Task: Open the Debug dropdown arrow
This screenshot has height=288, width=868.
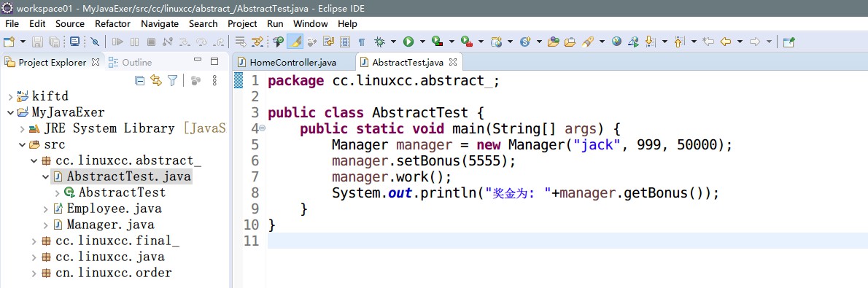Action: (393, 42)
